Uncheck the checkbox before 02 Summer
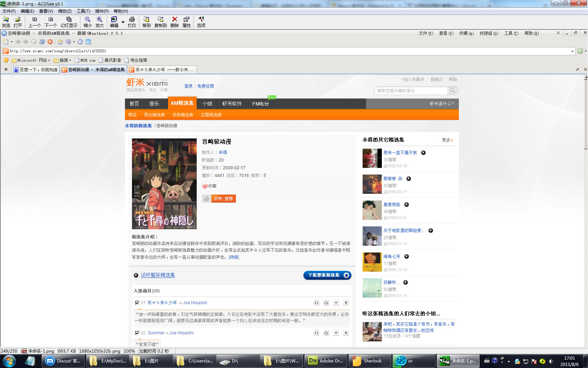 tap(137, 333)
